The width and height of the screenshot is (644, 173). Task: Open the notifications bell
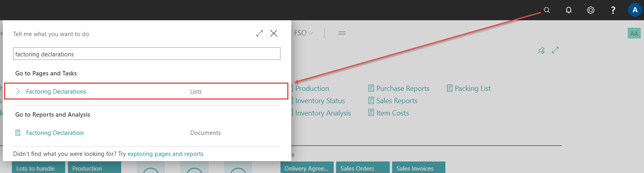pyautogui.click(x=569, y=10)
